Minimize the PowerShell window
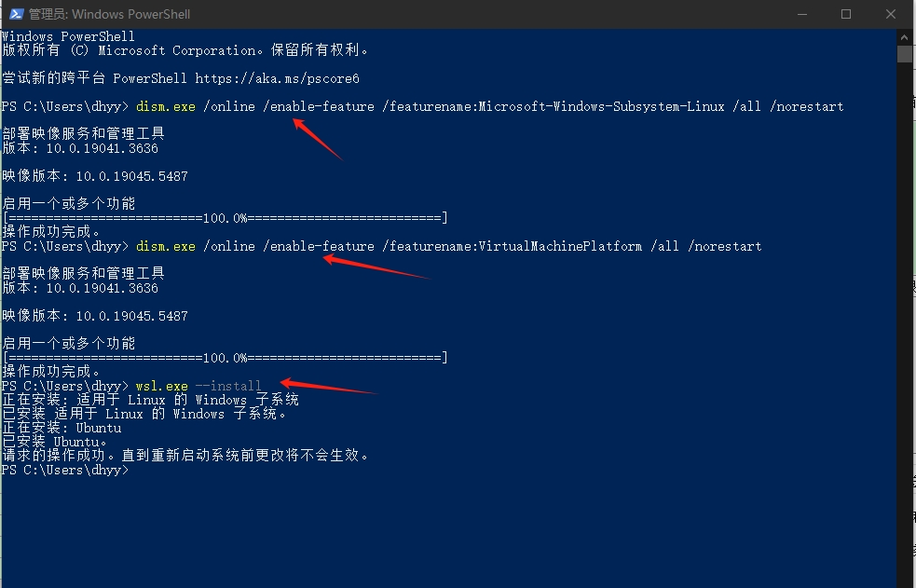 click(802, 14)
